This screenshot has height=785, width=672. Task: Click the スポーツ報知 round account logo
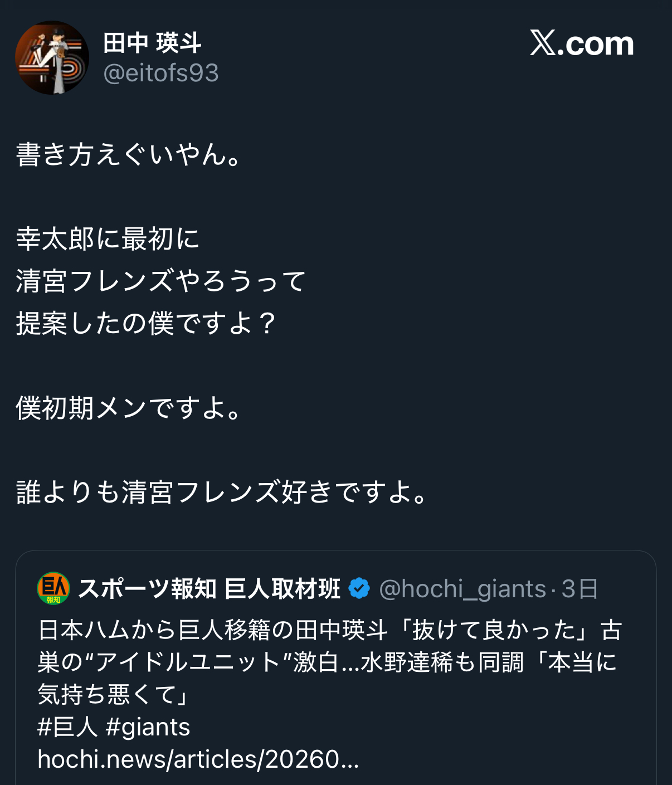53,588
